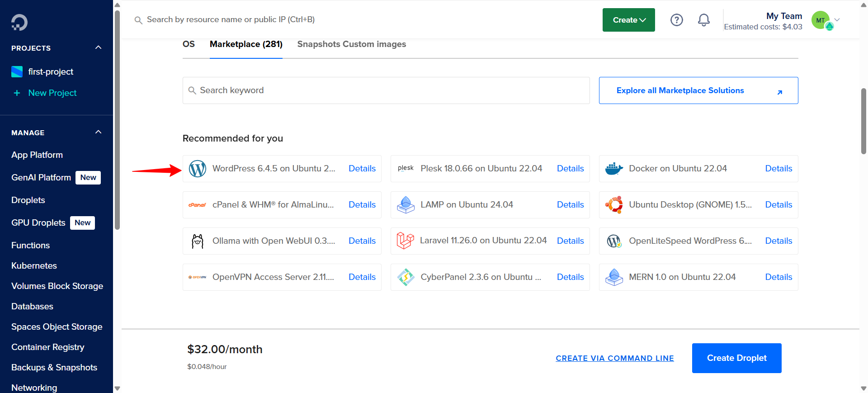This screenshot has width=868, height=393.
Task: Click the OpenLiteSpeed WordPress icon
Action: pyautogui.click(x=614, y=241)
